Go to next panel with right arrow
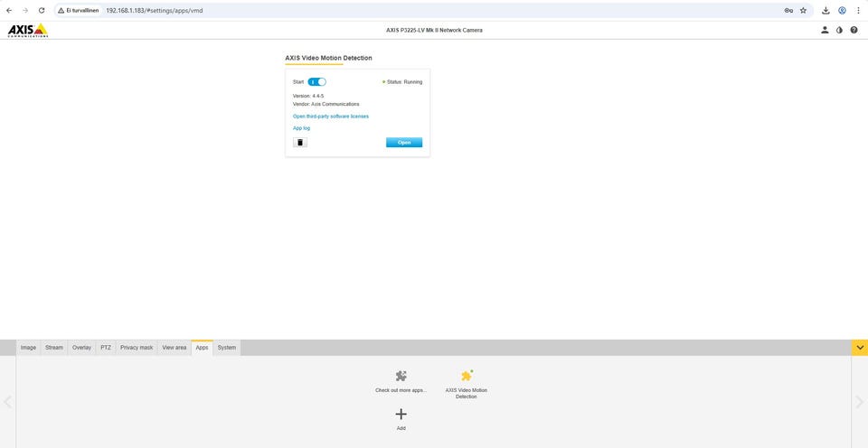868x448 pixels. click(860, 402)
